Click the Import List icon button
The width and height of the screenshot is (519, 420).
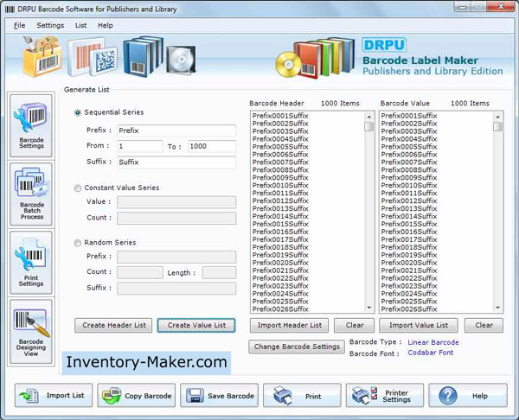click(51, 396)
